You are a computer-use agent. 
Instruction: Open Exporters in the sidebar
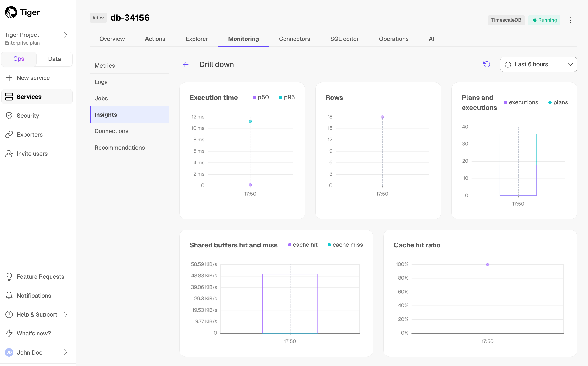pyautogui.click(x=30, y=134)
